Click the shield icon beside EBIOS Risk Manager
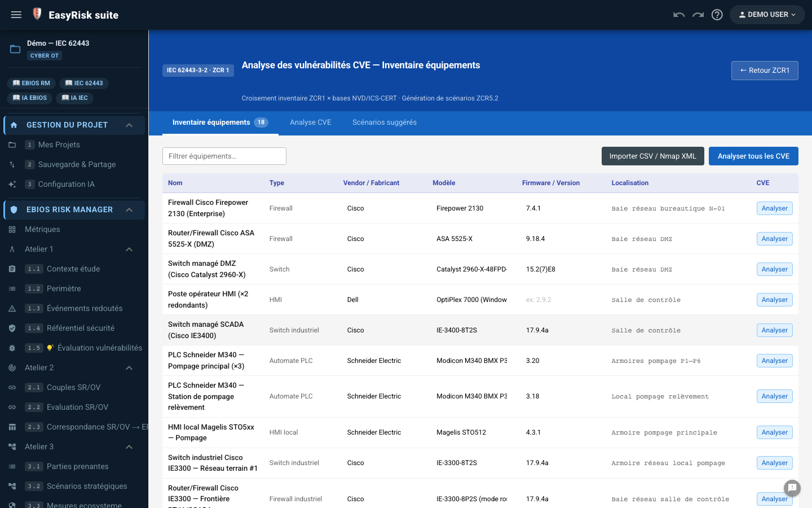The height and width of the screenshot is (508, 812). tap(14, 209)
